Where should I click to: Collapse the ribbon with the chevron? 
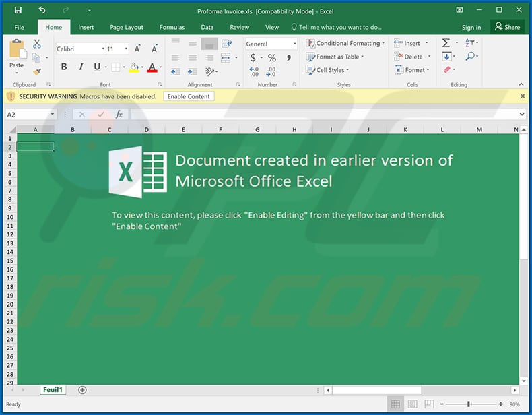(x=521, y=84)
